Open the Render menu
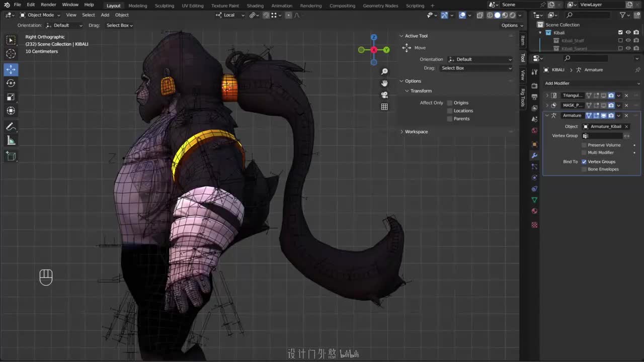The image size is (644, 362). 48,5
